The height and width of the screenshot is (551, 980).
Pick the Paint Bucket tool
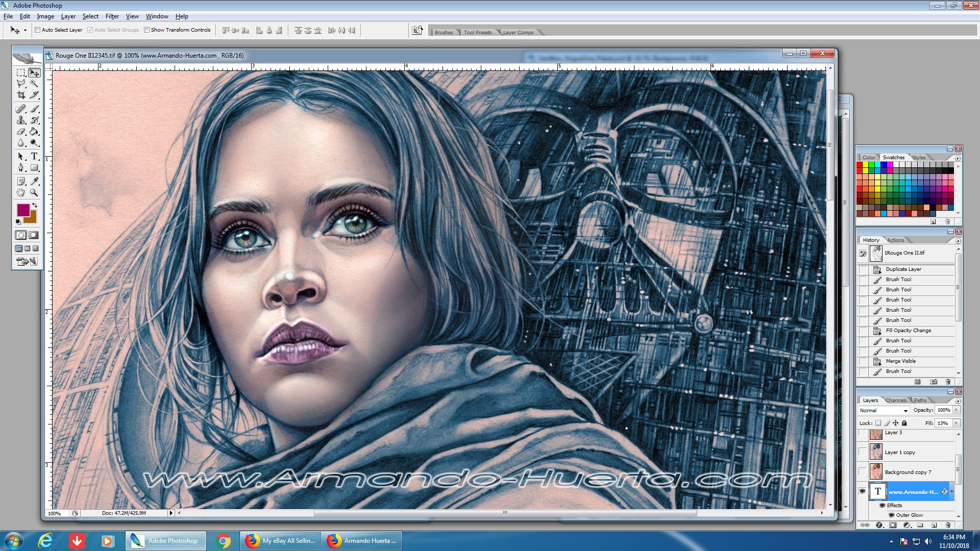pos(34,132)
